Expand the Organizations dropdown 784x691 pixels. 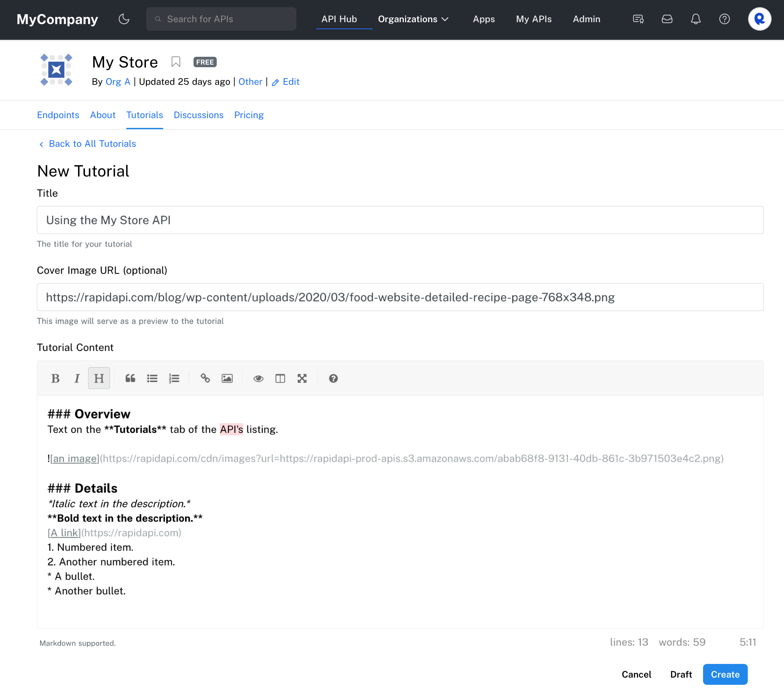click(414, 19)
